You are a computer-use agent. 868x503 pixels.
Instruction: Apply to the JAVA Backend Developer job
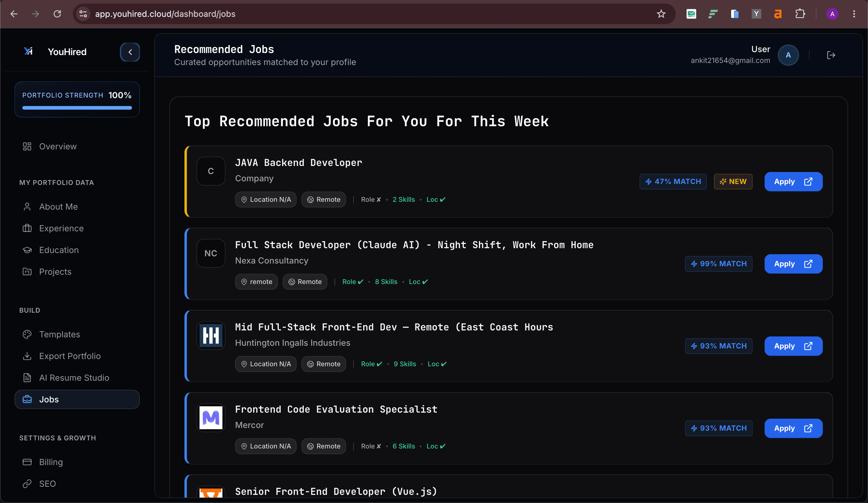point(793,181)
